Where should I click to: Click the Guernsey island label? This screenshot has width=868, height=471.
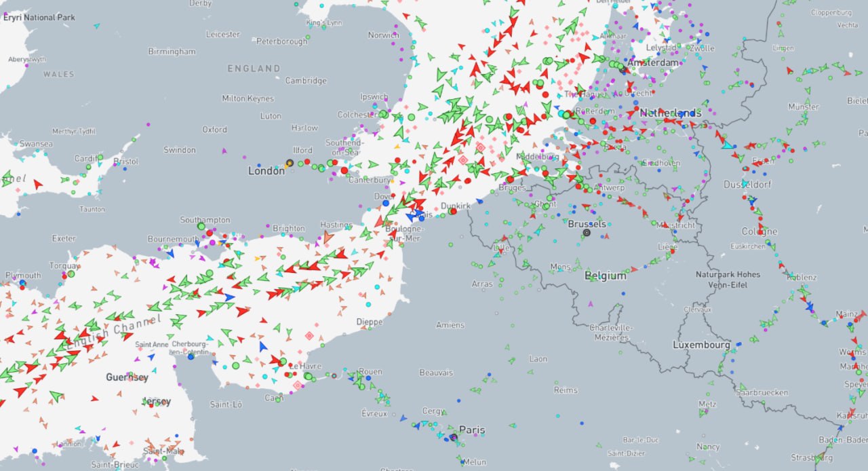click(127, 377)
